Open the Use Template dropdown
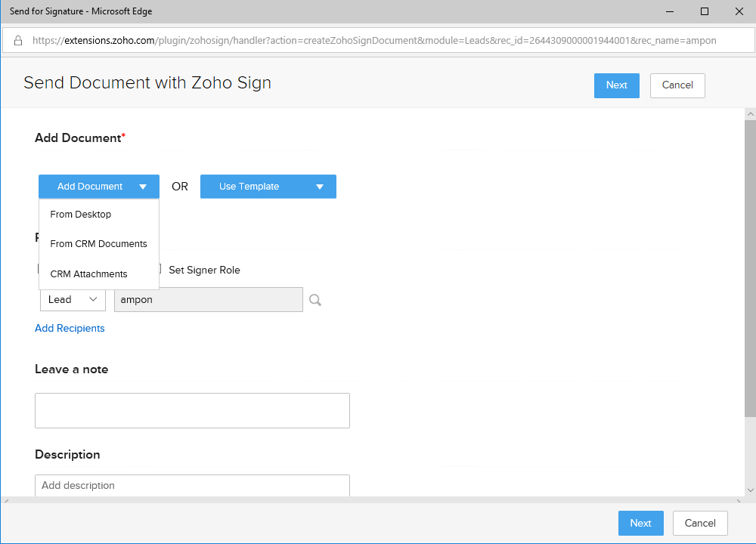Viewport: 756px width, 544px height. pos(268,187)
